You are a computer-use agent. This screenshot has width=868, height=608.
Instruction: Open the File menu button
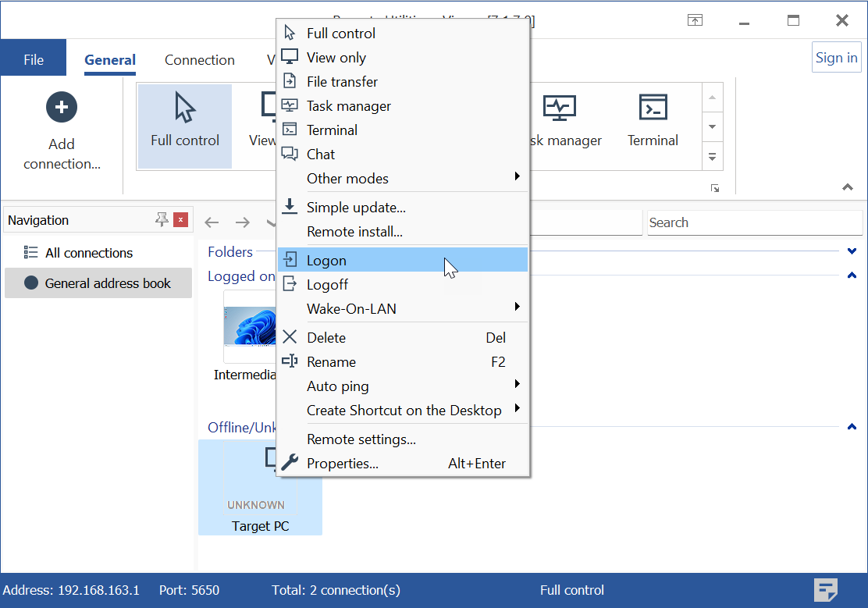(34, 60)
